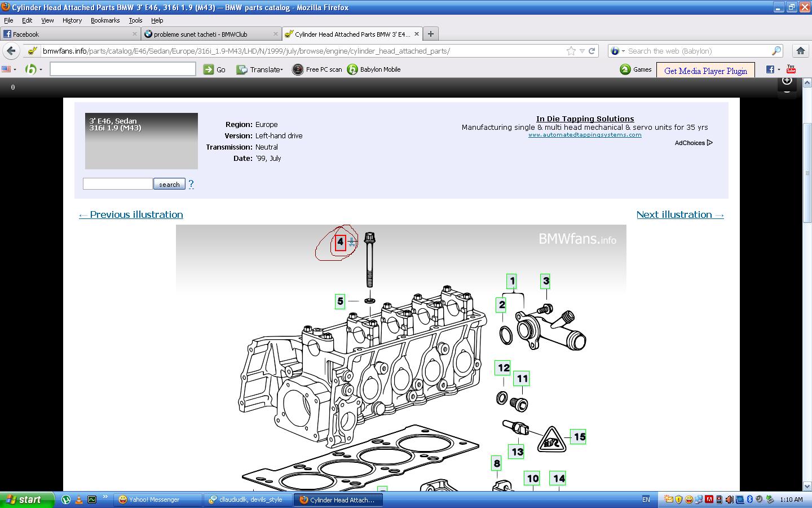Open In Die Tapping Solutions ad link
The image size is (812, 508).
coord(585,119)
